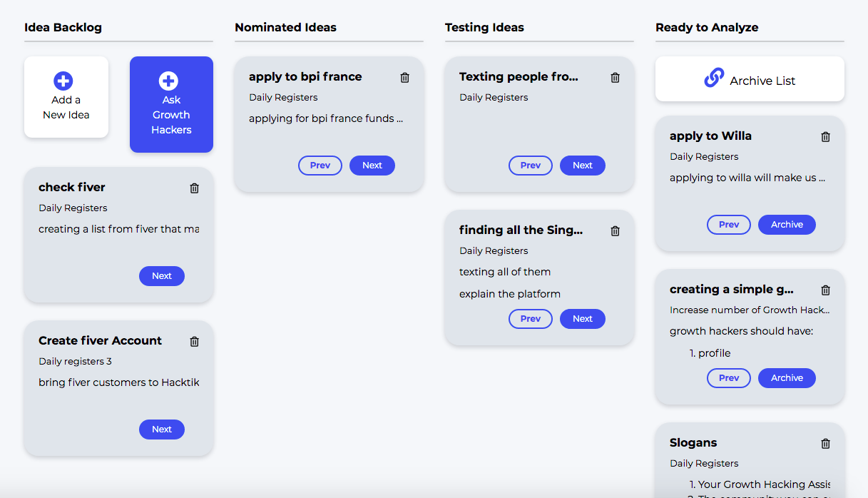Archive the 'apply to Willa' idea
Screen dimensions: 868x498
point(787,225)
